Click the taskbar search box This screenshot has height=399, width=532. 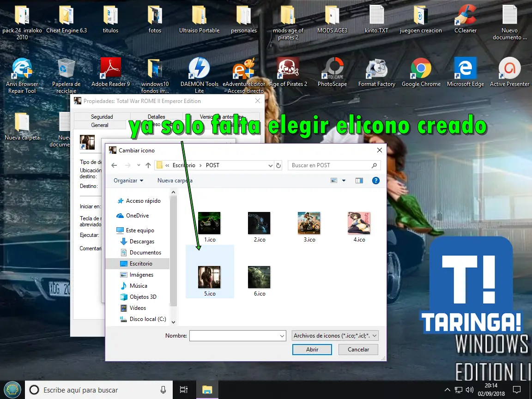click(x=99, y=390)
